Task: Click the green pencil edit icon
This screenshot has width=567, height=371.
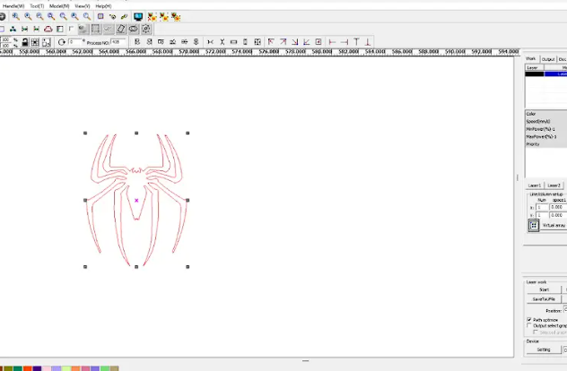Action: click(x=124, y=17)
